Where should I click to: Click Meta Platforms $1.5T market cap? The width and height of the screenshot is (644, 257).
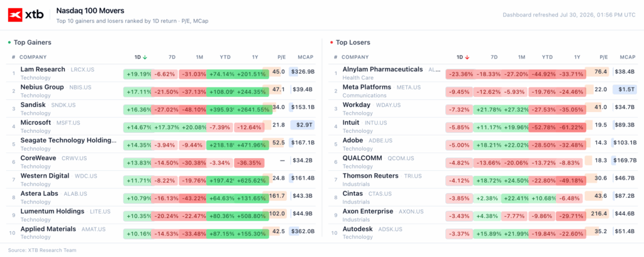click(625, 89)
